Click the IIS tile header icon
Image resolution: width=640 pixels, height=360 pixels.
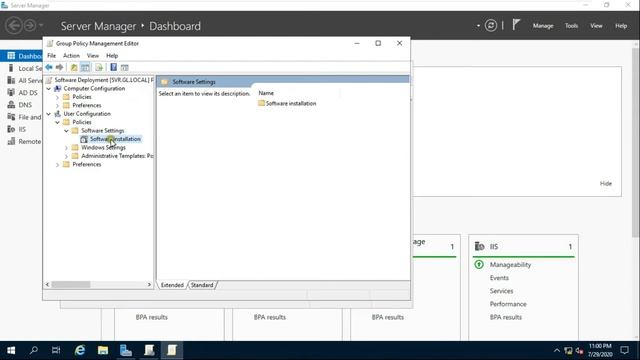pos(480,247)
